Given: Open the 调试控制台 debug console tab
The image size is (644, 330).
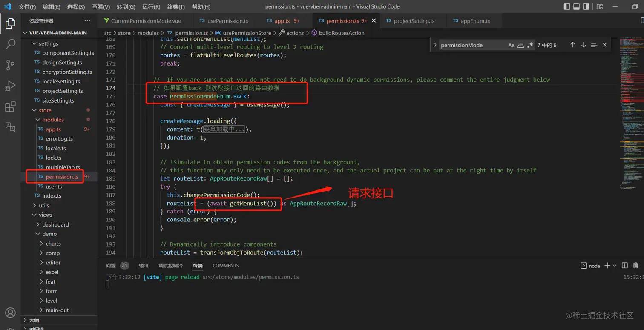Looking at the screenshot, I should 170,266.
